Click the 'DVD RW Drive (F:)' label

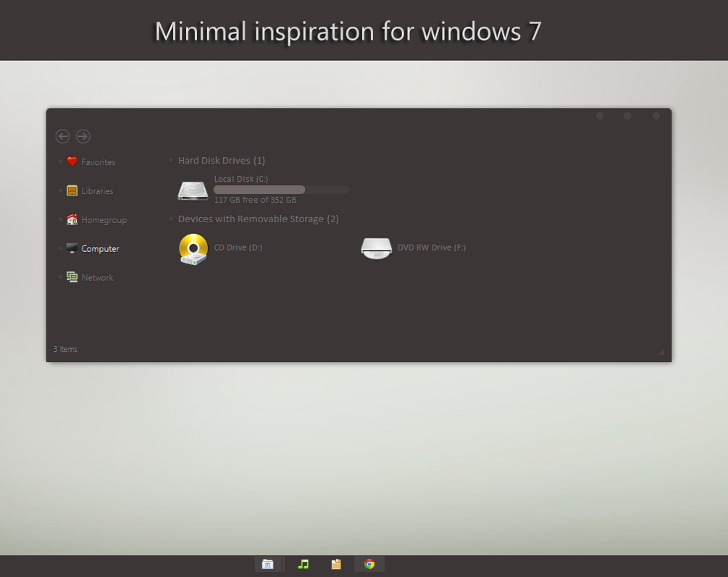pyautogui.click(x=432, y=248)
